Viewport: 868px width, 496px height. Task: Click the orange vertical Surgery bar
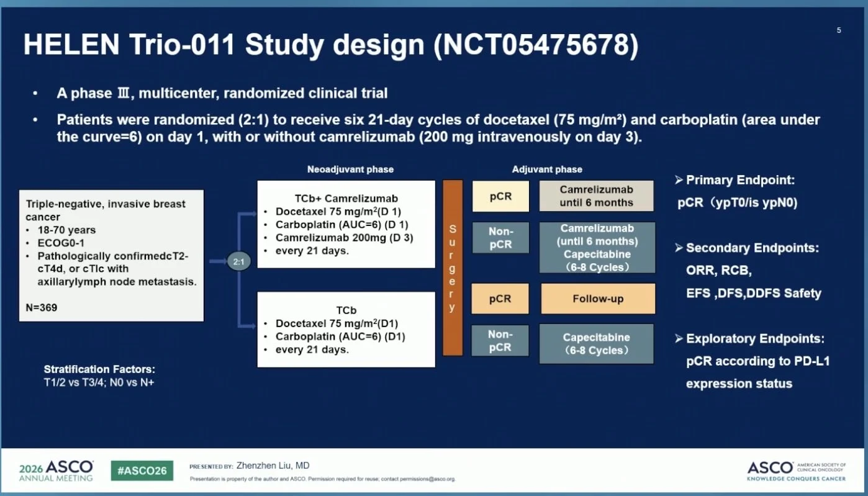(453, 268)
